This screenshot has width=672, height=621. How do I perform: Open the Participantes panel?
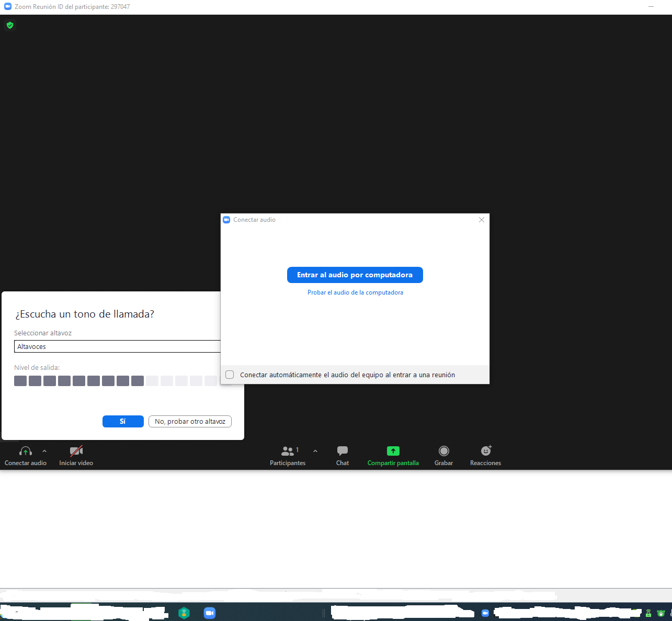tap(288, 455)
